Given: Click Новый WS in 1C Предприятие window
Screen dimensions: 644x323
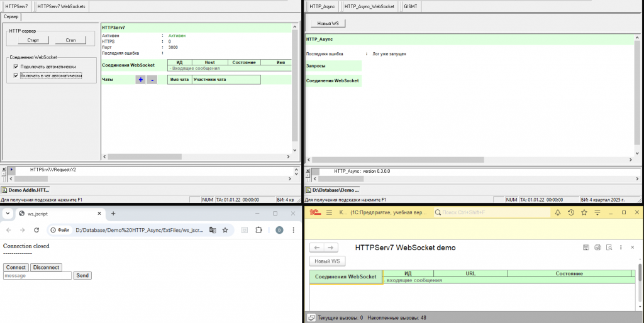Looking at the screenshot, I should pyautogui.click(x=327, y=261).
